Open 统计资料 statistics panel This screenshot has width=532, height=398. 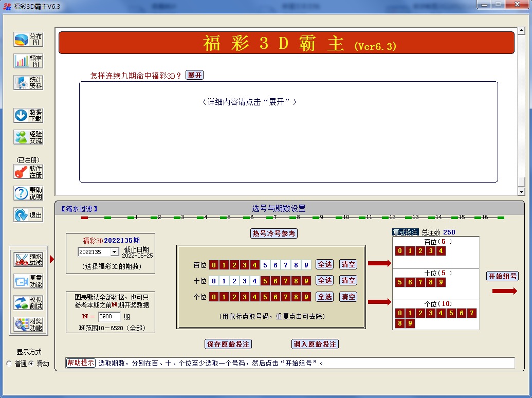pyautogui.click(x=28, y=83)
